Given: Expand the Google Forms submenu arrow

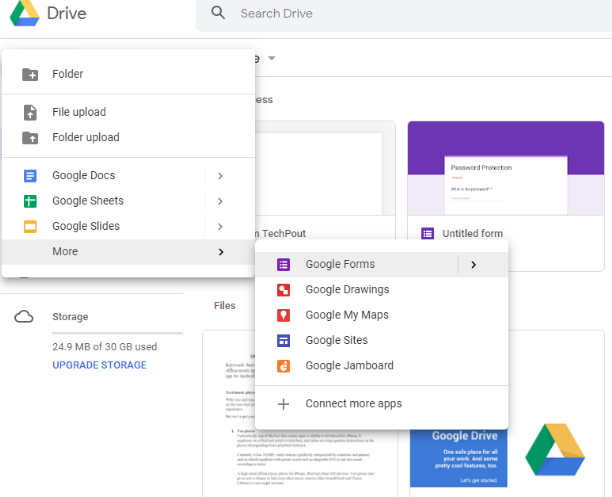Looking at the screenshot, I should pos(473,265).
